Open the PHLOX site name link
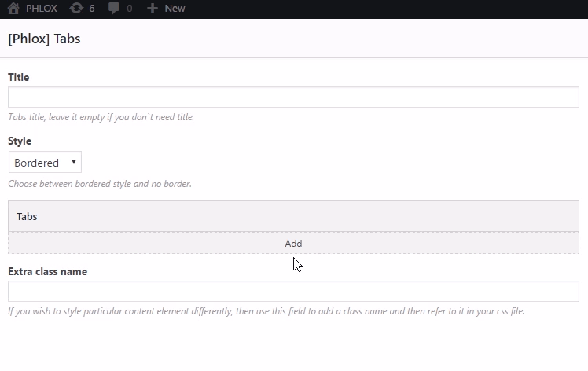 [41, 8]
